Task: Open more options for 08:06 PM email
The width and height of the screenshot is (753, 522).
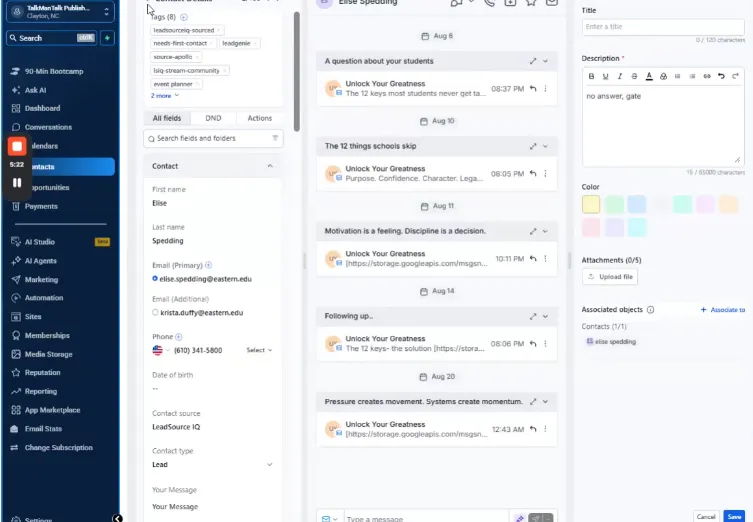Action: click(x=545, y=344)
